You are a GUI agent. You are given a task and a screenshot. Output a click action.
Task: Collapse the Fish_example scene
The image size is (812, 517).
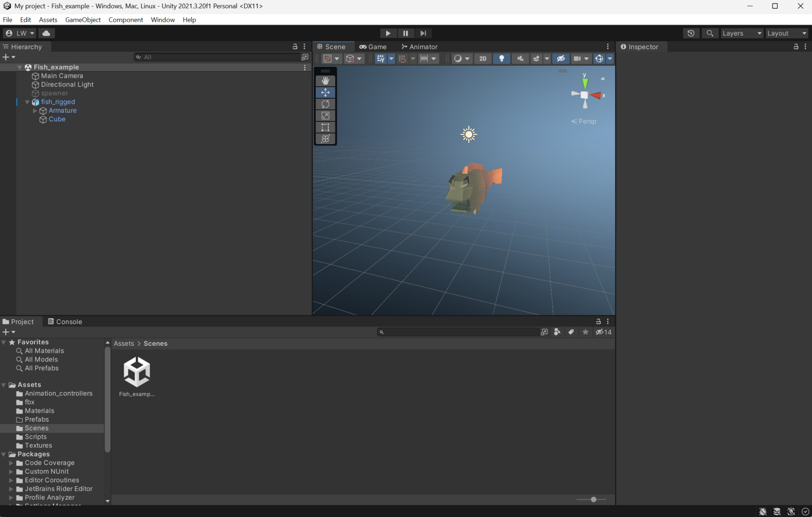20,67
